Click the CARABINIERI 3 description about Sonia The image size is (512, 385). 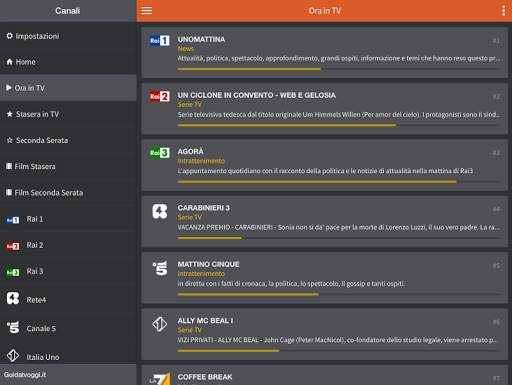click(x=338, y=227)
